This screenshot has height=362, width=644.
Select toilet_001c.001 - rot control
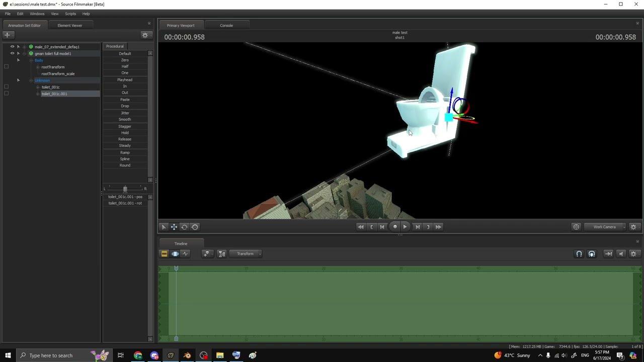[125, 203]
